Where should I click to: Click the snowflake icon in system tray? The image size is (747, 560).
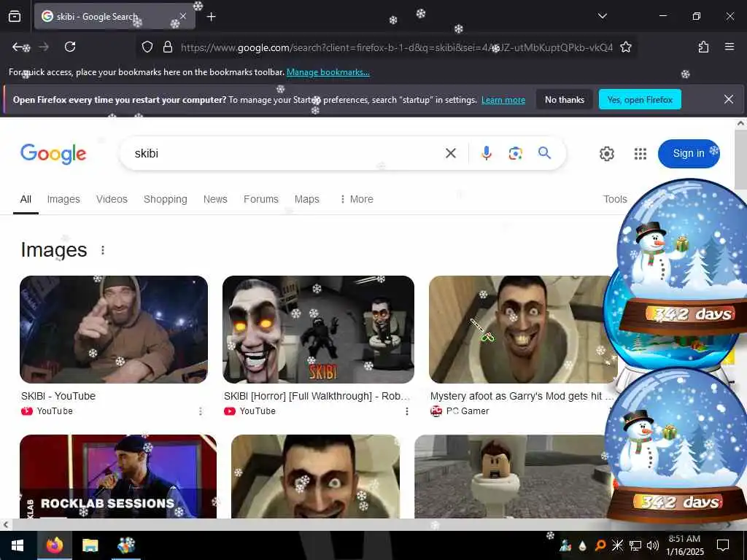point(617,545)
